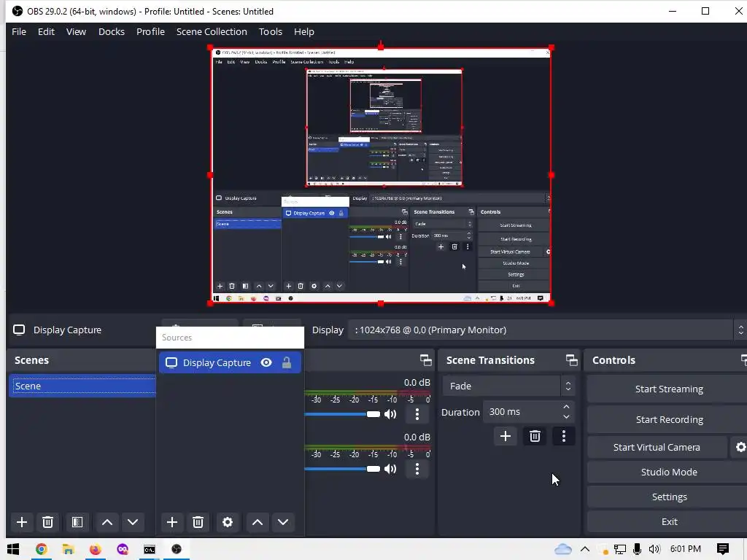Screen dimensions: 747x560
Task: Open source properties gear icon
Action: coord(228,522)
